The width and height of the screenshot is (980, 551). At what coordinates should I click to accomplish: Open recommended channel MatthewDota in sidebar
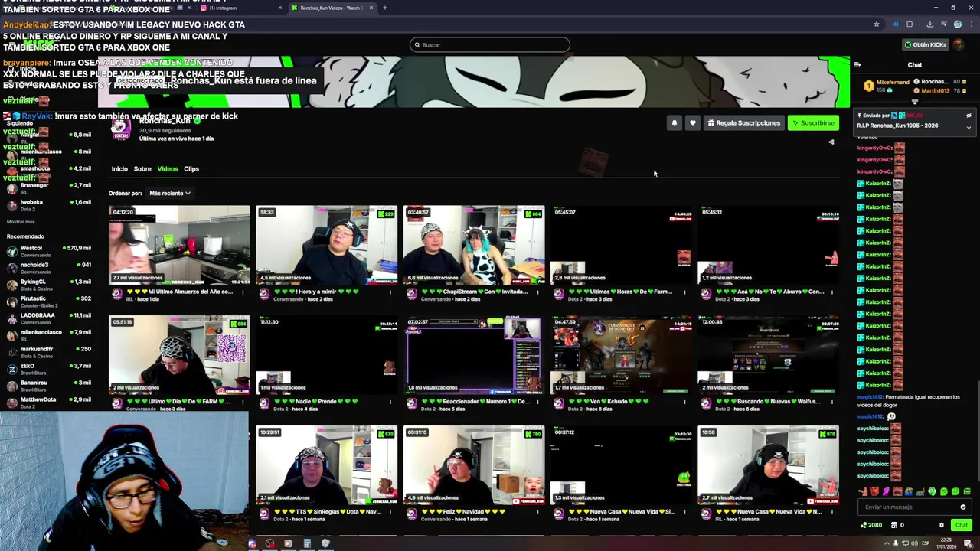(x=48, y=403)
